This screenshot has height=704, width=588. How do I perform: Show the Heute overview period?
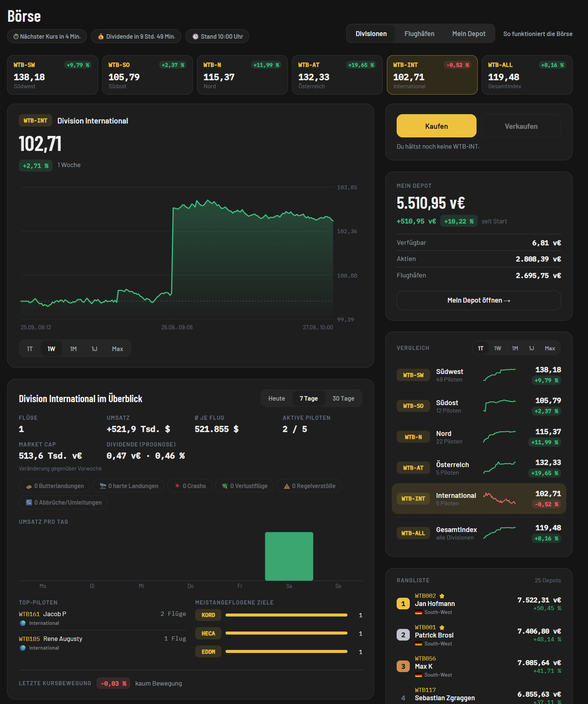click(x=277, y=398)
